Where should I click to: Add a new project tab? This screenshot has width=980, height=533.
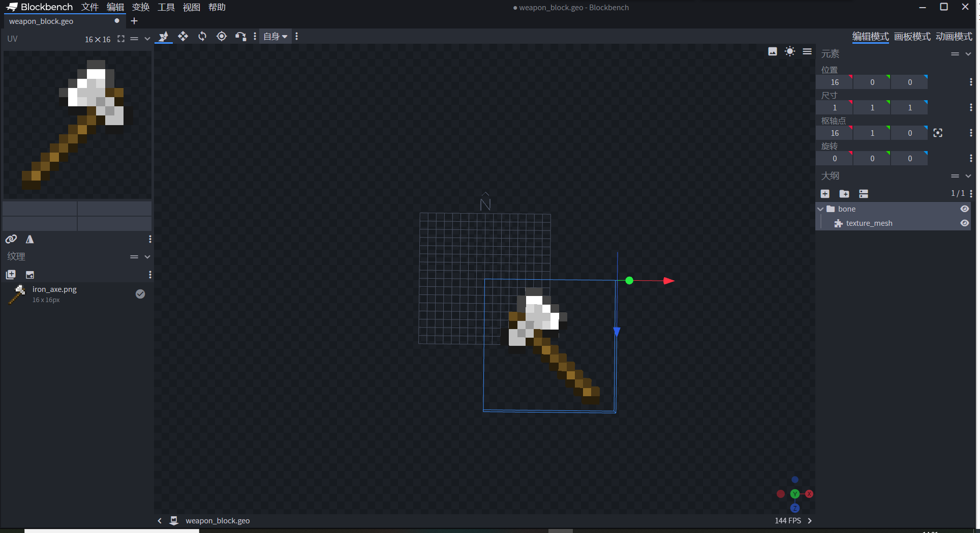tap(134, 21)
